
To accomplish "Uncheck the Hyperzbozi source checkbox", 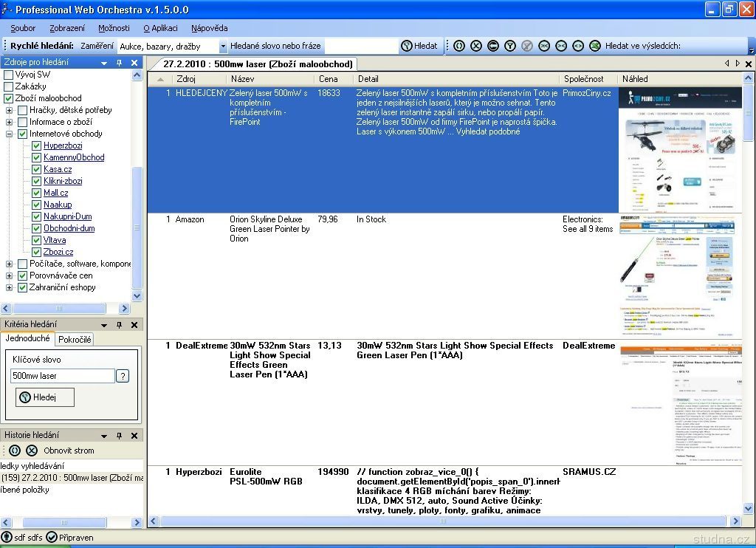I will (36, 145).
